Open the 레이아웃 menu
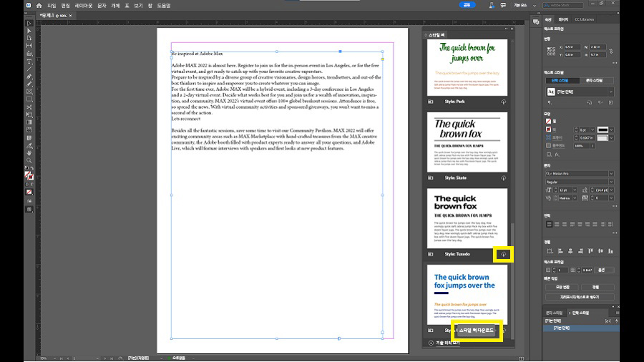644x362 pixels. 84,6
